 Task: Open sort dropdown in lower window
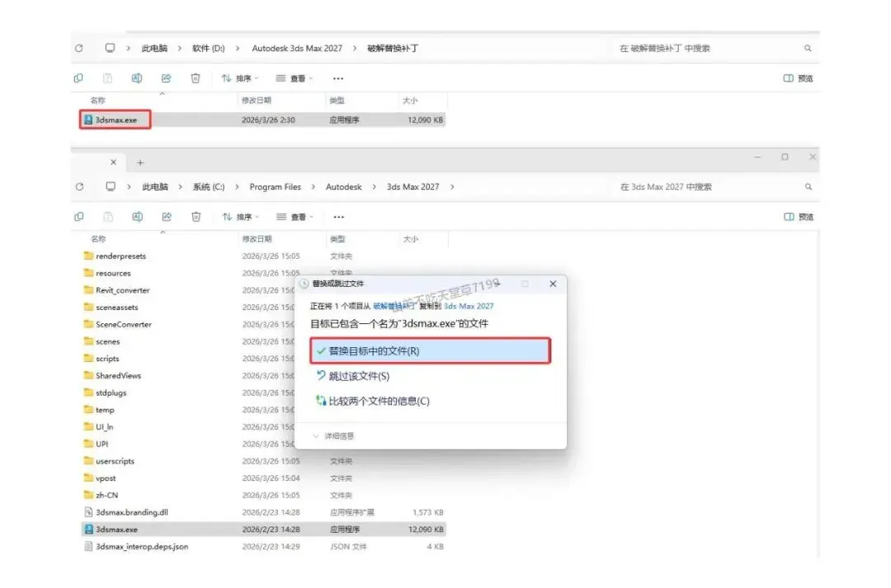tap(241, 217)
